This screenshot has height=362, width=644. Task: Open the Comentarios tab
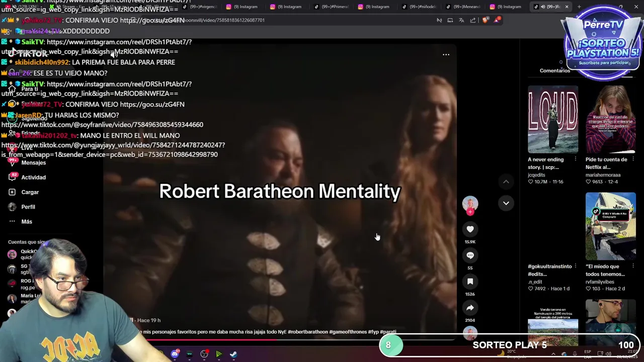click(554, 70)
